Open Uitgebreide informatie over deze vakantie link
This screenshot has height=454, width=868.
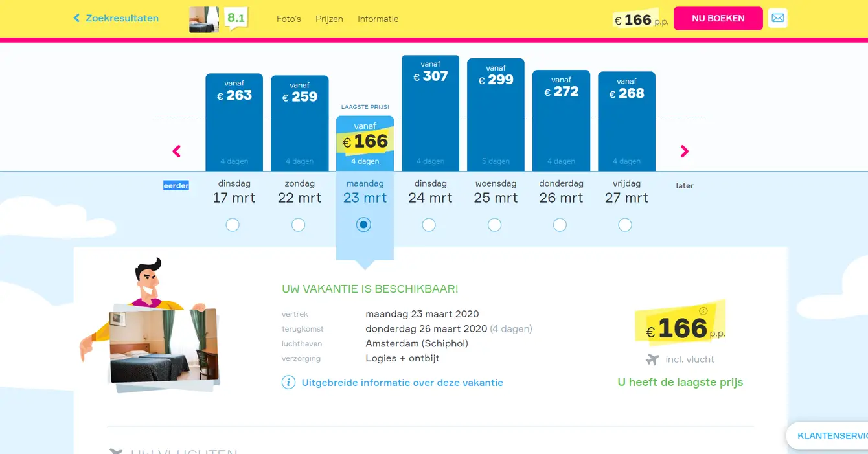point(402,383)
